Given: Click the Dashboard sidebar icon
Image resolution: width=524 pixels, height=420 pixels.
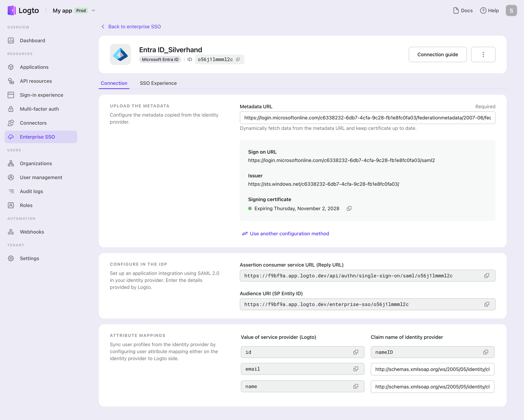Looking at the screenshot, I should (12, 40).
